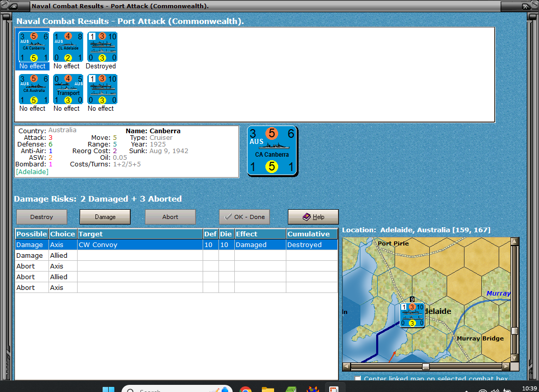Click the Damaged effect cell

pos(260,245)
